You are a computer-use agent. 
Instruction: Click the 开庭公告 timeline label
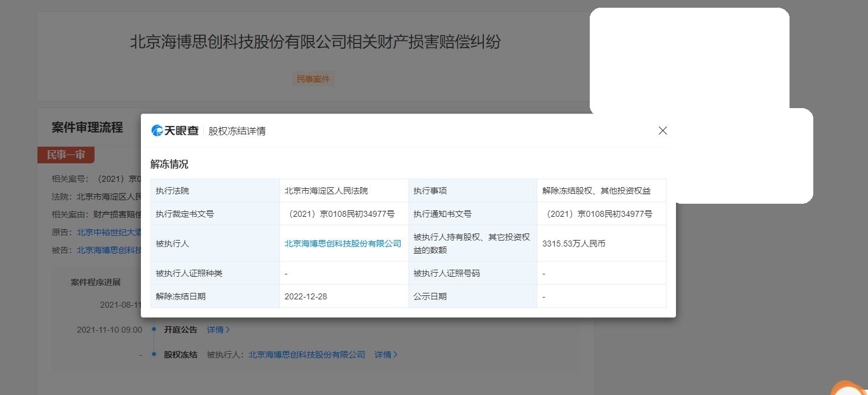181,330
